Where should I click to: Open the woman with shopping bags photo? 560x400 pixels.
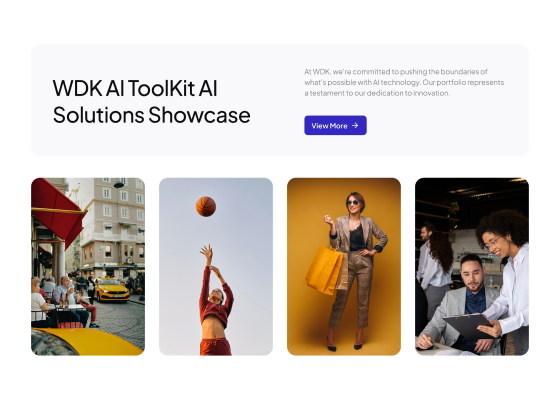[344, 266]
